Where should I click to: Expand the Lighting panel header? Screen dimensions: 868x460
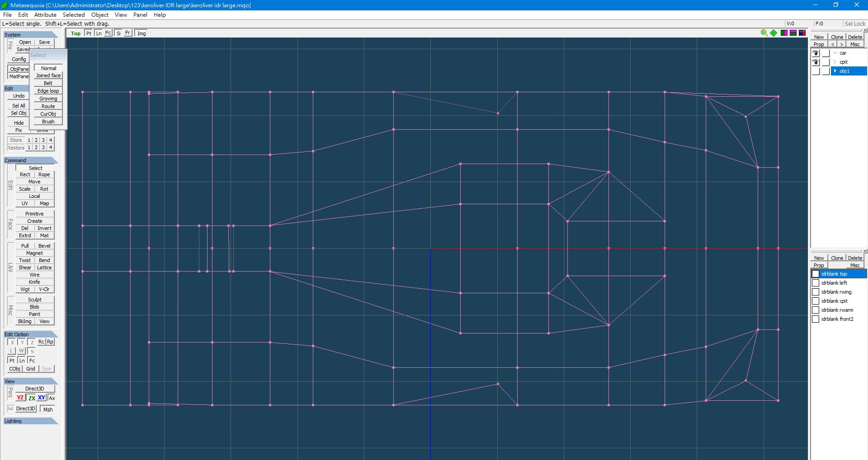[x=31, y=421]
